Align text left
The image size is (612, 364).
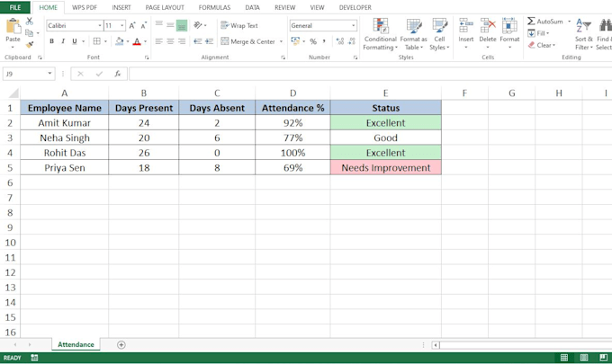[x=159, y=41]
